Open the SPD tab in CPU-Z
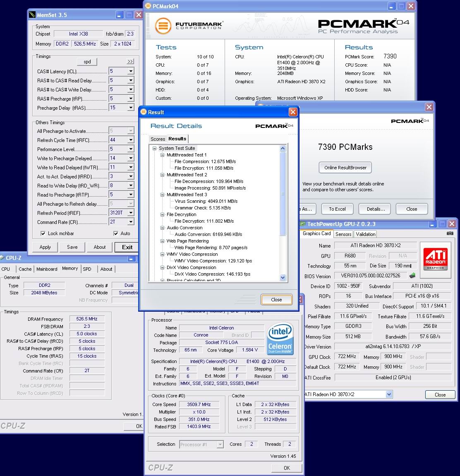 point(87,269)
